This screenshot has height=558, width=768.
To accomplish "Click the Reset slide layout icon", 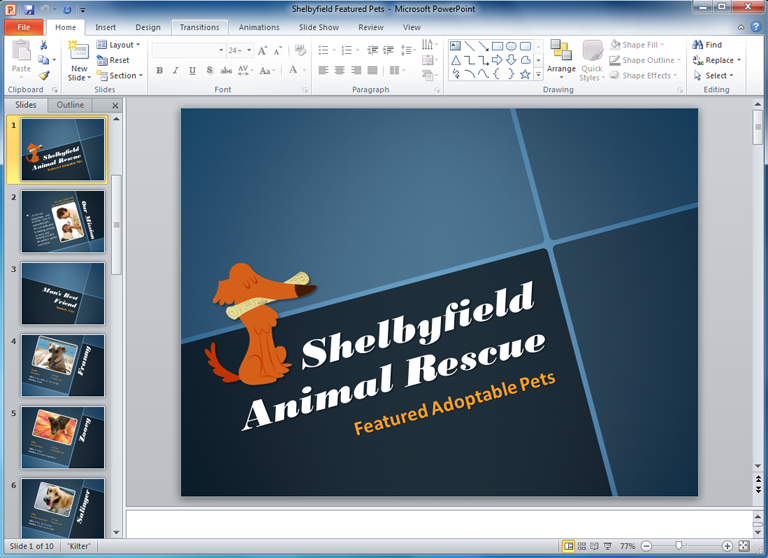I will click(x=103, y=60).
